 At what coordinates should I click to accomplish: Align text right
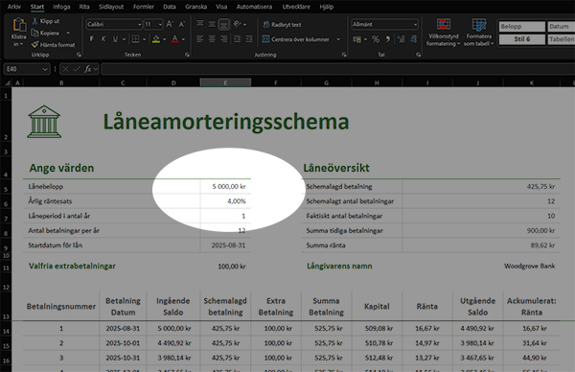[x=224, y=39]
